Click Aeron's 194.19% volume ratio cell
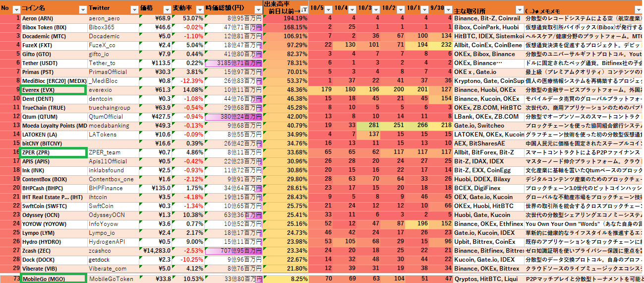Viewport: 644px width, 283px height. (x=286, y=18)
